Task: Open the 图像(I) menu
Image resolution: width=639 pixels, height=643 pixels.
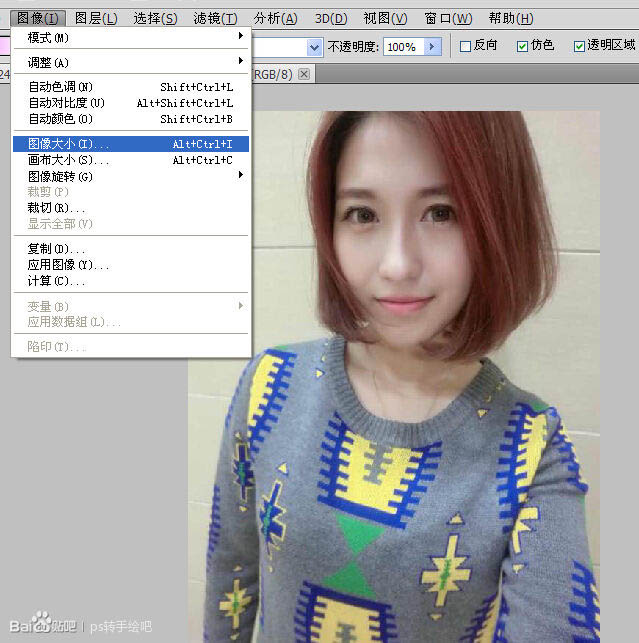Action: pyautogui.click(x=38, y=18)
